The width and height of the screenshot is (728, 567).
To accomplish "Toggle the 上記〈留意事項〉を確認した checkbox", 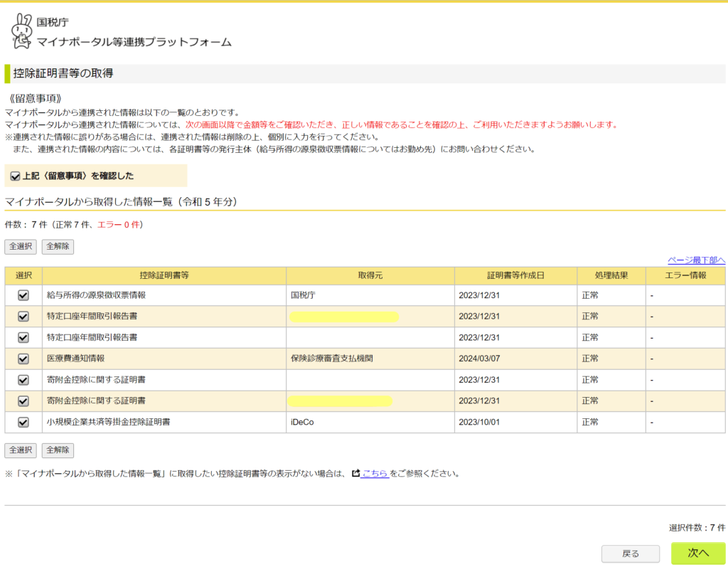I will (x=16, y=176).
